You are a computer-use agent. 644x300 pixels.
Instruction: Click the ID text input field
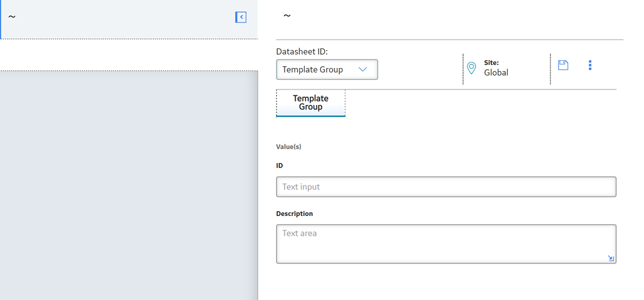(446, 187)
